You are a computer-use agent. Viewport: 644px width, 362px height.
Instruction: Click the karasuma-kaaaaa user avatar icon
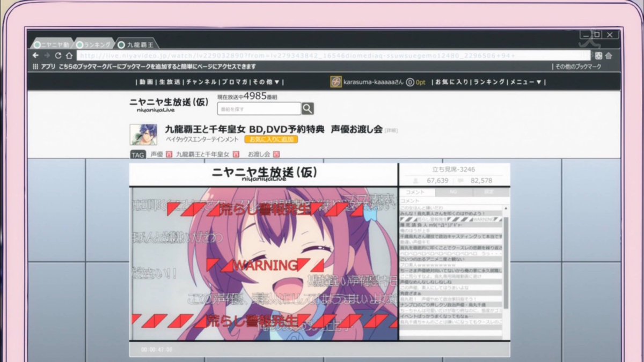click(335, 82)
